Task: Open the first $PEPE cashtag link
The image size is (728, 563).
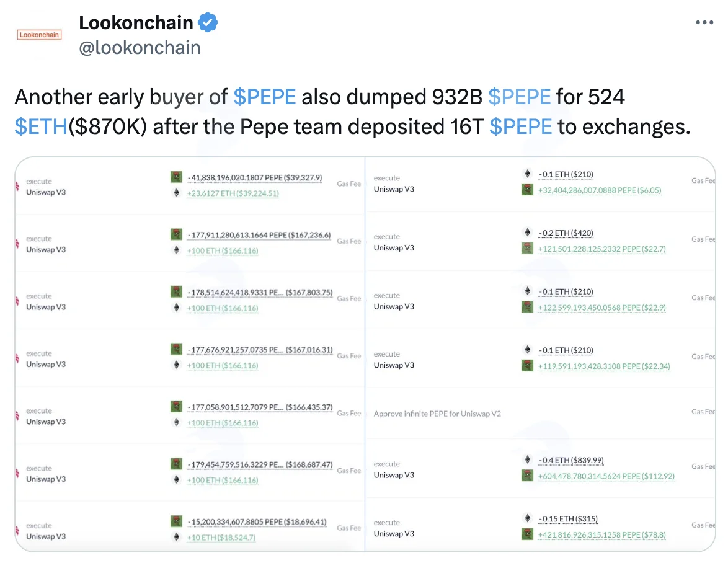Action: point(264,97)
